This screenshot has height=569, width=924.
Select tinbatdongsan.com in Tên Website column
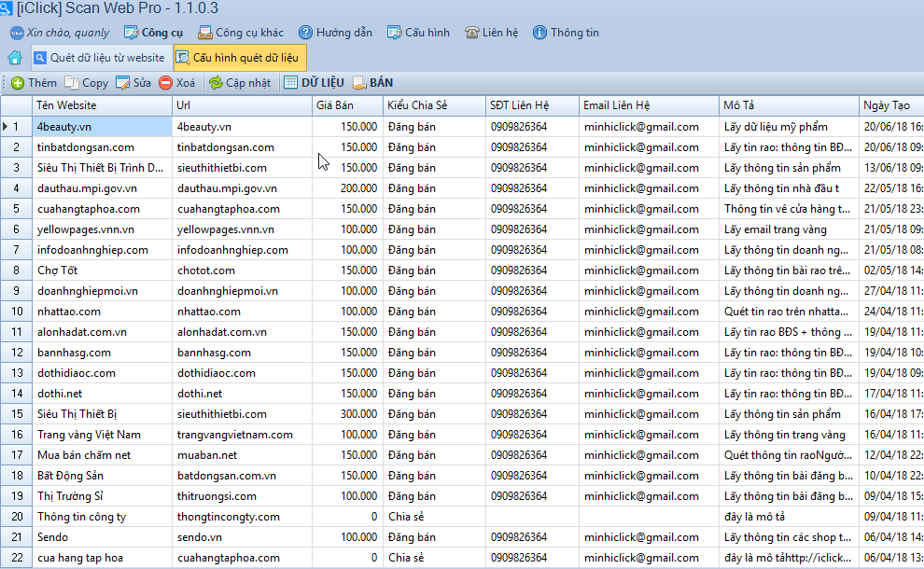102,147
